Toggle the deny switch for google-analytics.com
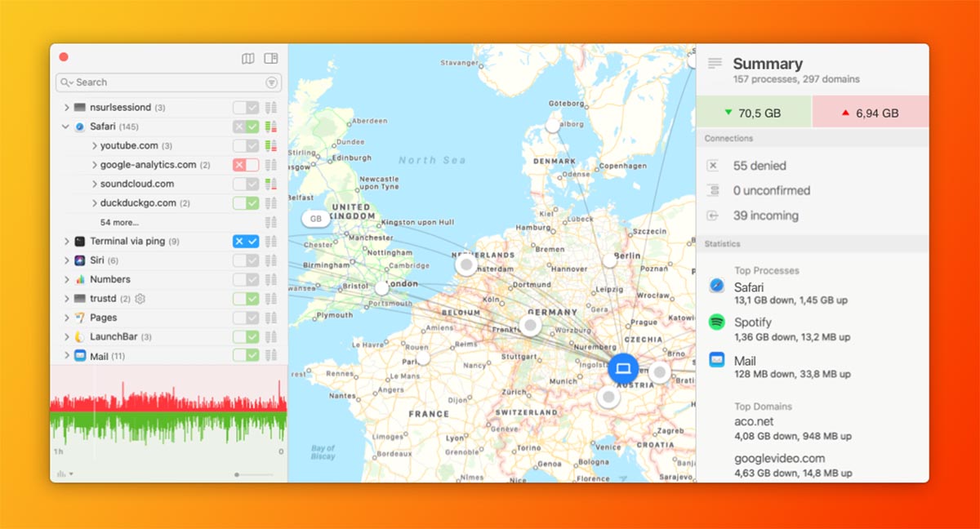The image size is (980, 529). coord(246,165)
